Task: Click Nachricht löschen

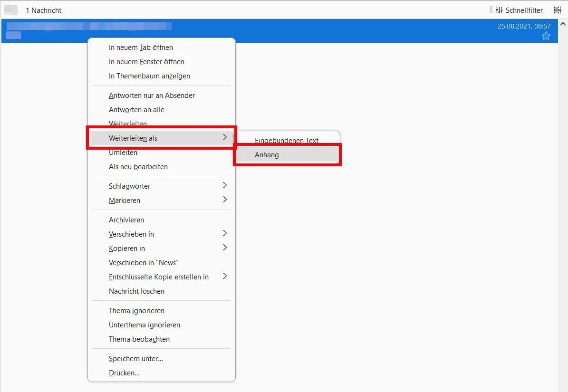Action: [x=136, y=291]
